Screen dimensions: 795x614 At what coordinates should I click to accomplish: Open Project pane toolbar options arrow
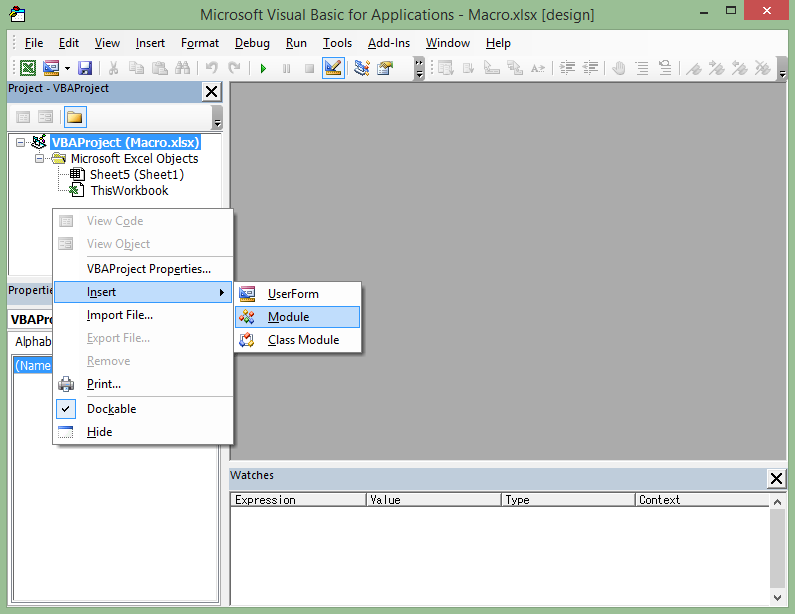click(217, 117)
